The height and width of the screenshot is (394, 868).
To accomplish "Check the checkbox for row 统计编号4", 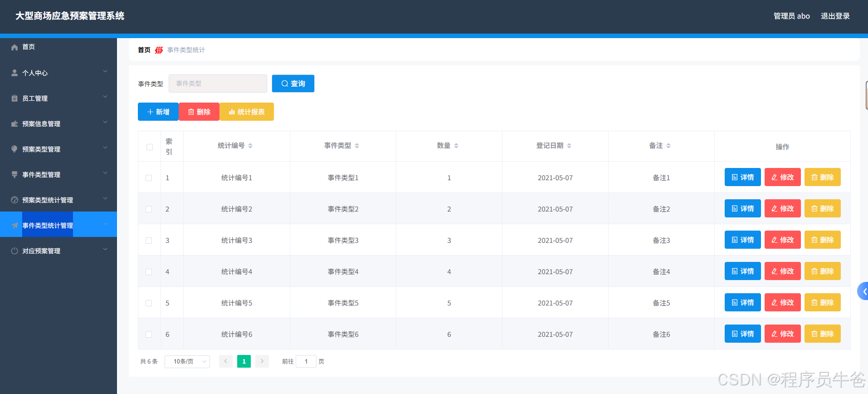I will (149, 272).
